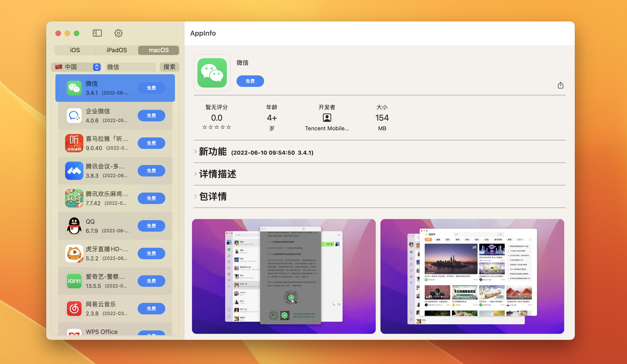
Task: Select 腾讯会议 app icon
Action: [74, 171]
